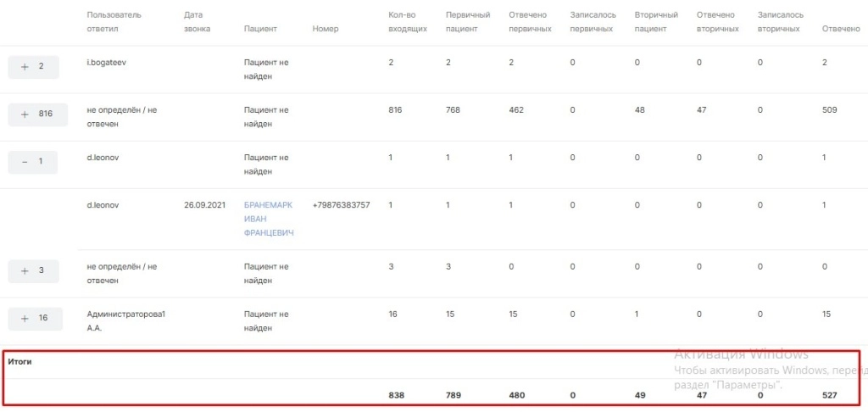Click the Дата звонка column header
The image size is (868, 412).
pyautogui.click(x=198, y=22)
